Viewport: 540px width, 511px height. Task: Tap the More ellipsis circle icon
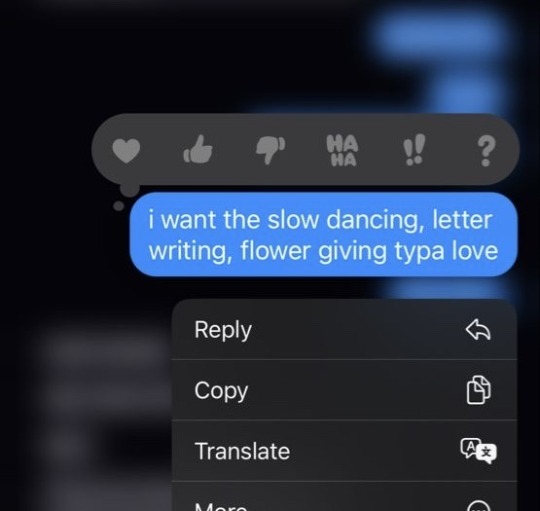(x=479, y=506)
